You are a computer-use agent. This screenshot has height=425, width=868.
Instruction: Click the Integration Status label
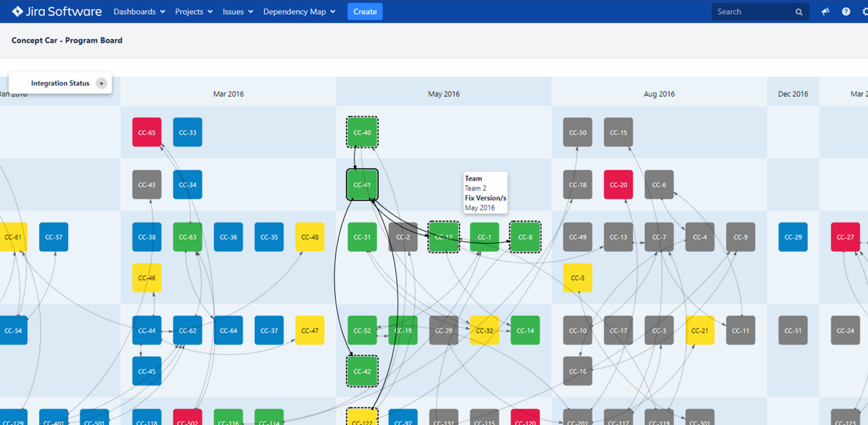pyautogui.click(x=60, y=83)
